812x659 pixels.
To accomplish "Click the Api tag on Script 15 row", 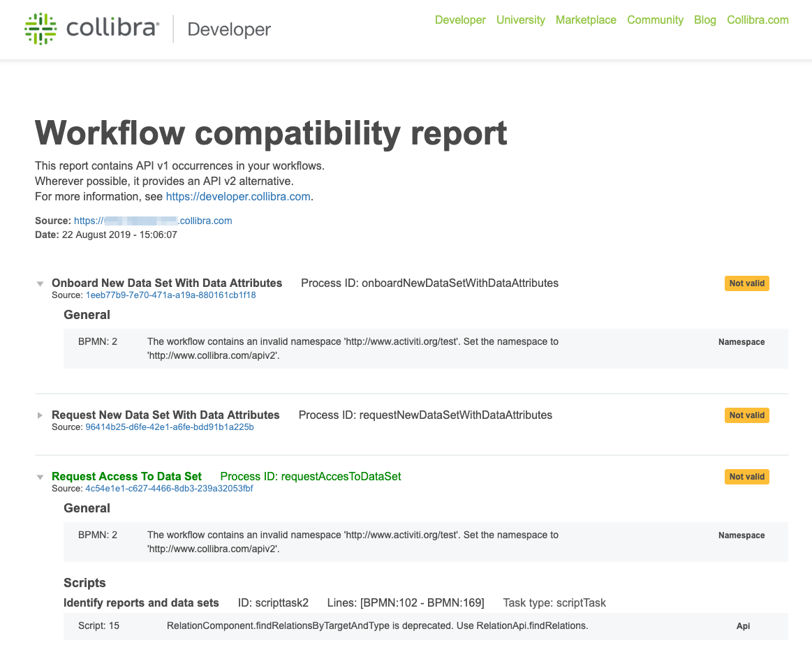I will coord(743,626).
